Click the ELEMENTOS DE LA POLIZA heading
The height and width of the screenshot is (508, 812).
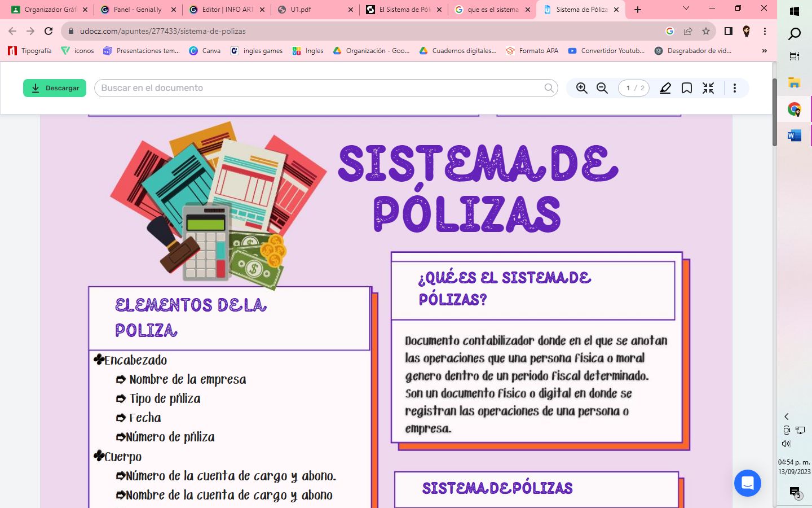point(191,318)
